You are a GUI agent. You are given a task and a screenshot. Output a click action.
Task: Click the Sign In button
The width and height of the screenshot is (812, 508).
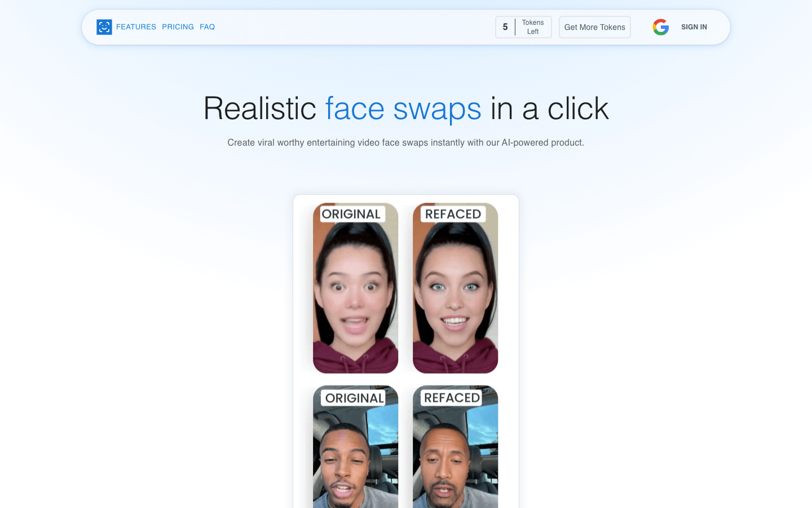[x=694, y=27]
